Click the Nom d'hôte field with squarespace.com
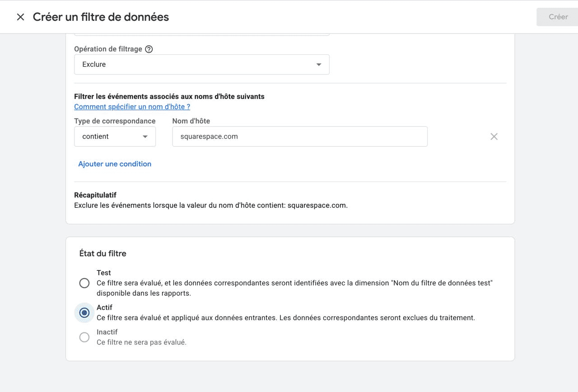The height and width of the screenshot is (392, 578). pyautogui.click(x=300, y=136)
